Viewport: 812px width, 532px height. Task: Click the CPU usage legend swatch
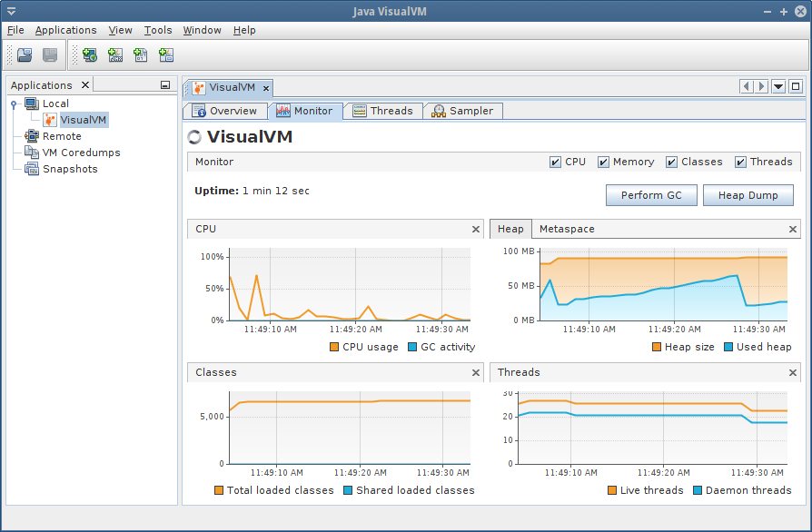click(334, 347)
